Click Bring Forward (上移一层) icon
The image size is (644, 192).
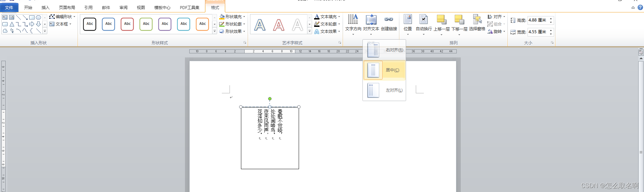click(441, 20)
